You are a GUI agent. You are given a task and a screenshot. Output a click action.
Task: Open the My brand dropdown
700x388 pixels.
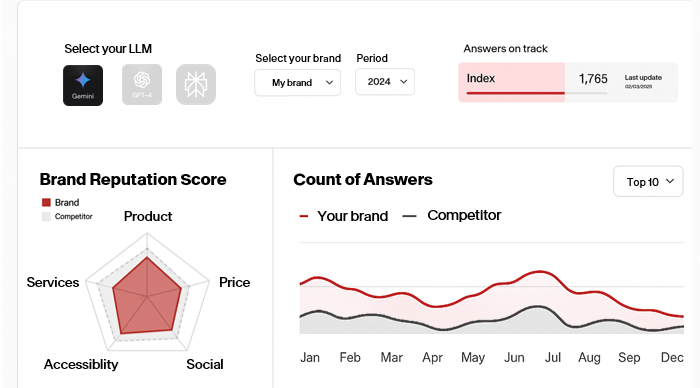[298, 83]
